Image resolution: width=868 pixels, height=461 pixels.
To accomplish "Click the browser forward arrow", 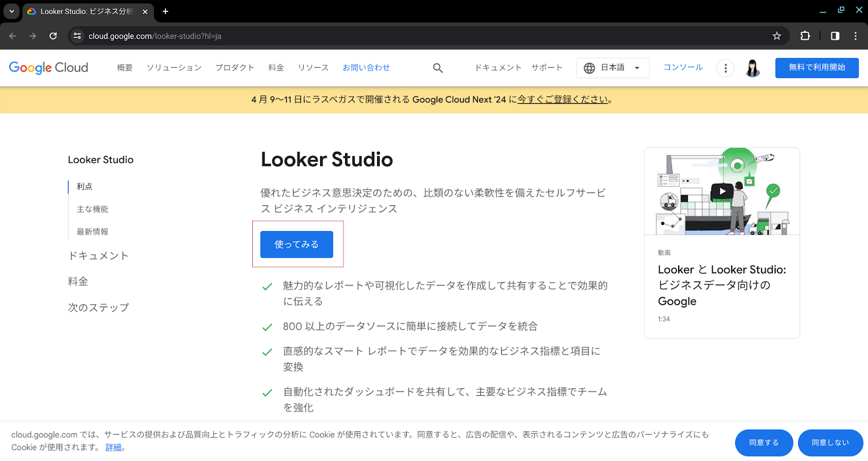I will tap(33, 36).
